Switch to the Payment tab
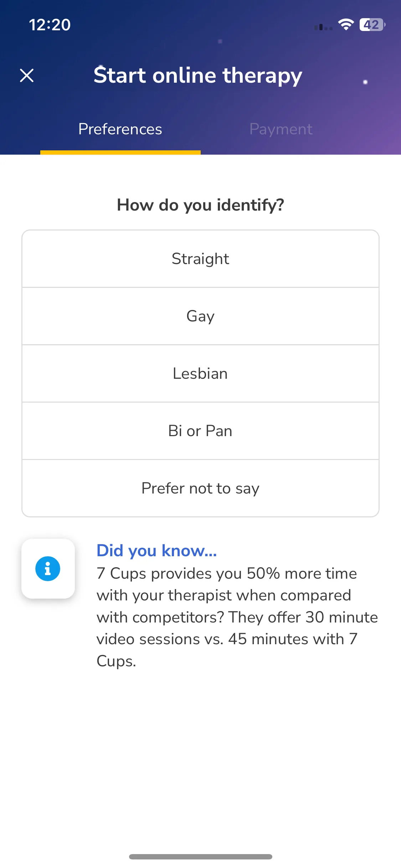401x868 pixels. tap(281, 129)
